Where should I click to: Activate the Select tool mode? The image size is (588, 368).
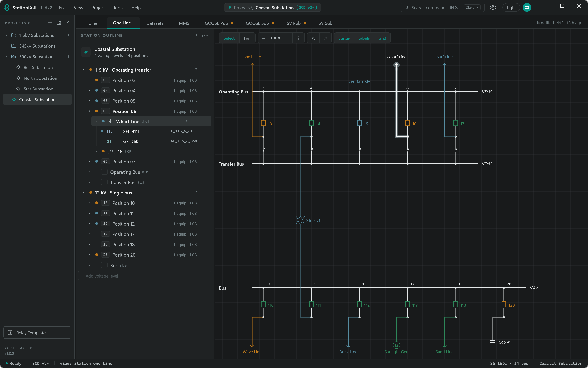tap(229, 38)
